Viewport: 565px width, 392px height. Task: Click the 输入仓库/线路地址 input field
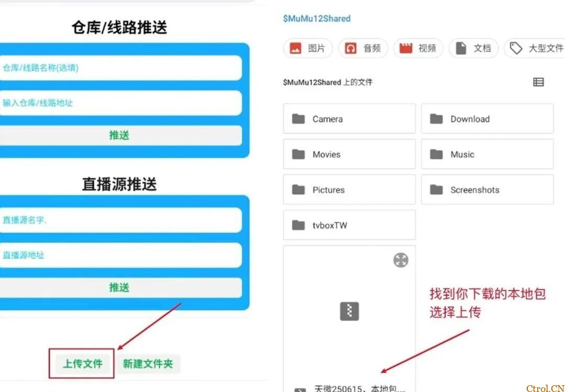tap(120, 103)
